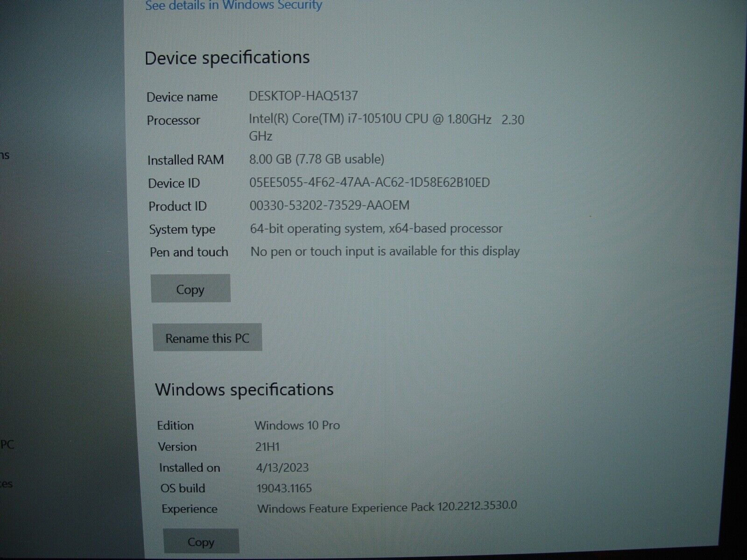Select Windows Feature Experience Pack value
Screen dimensions: 747x560
tap(387, 507)
